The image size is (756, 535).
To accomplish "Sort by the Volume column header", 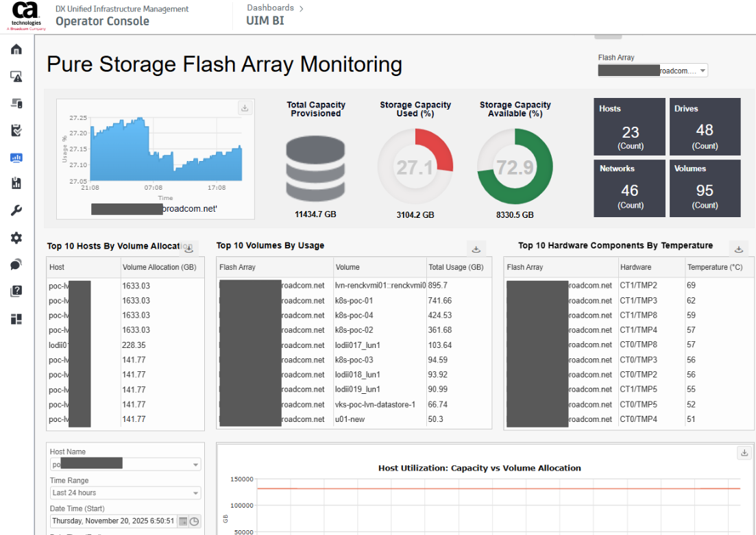I will (x=380, y=267).
